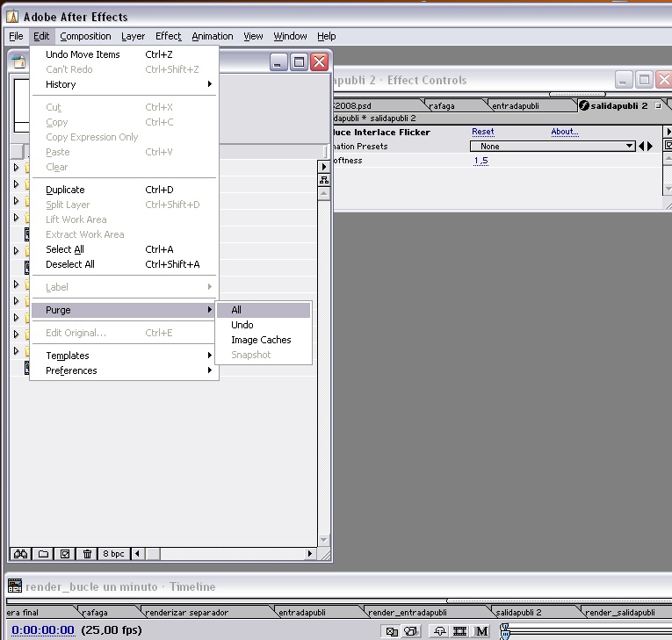The height and width of the screenshot is (640, 672).
Task: Create a new folder in Project panel
Action: click(43, 554)
